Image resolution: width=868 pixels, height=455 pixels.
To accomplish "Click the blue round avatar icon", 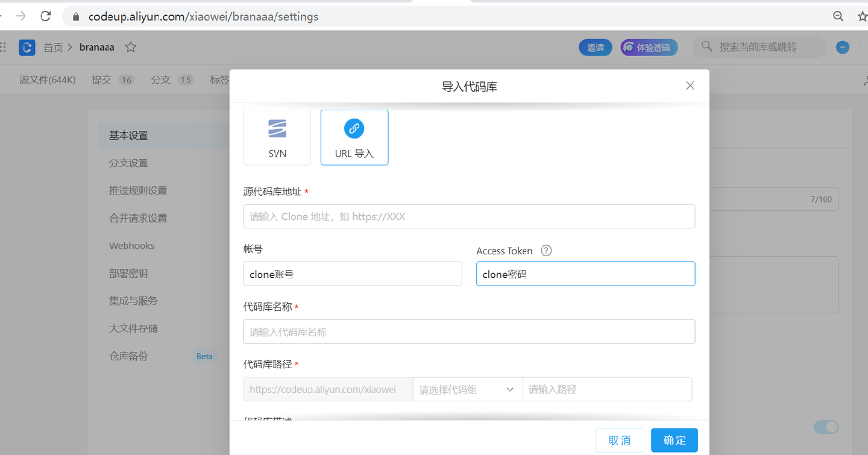I will click(843, 47).
